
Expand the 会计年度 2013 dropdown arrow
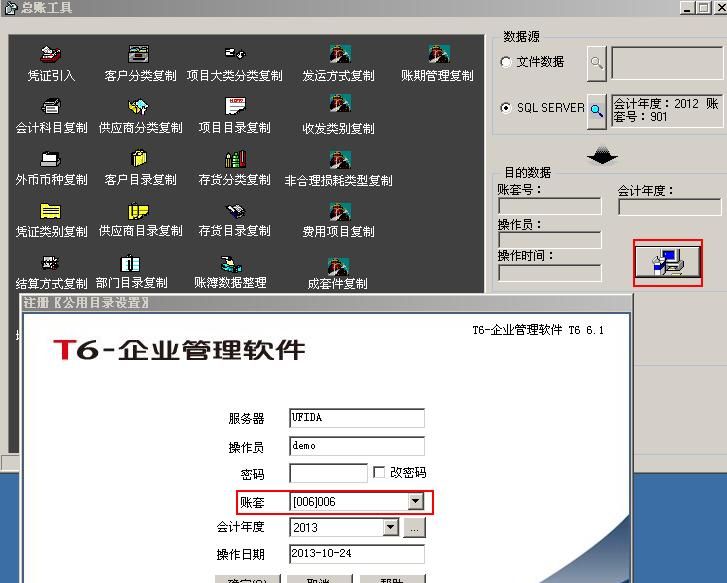coord(391,527)
